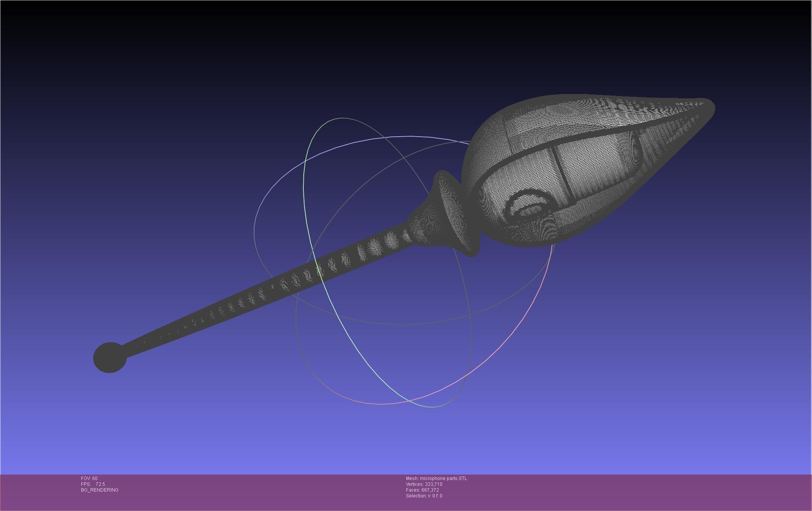Click the FPS: 72.5 readout

point(93,484)
